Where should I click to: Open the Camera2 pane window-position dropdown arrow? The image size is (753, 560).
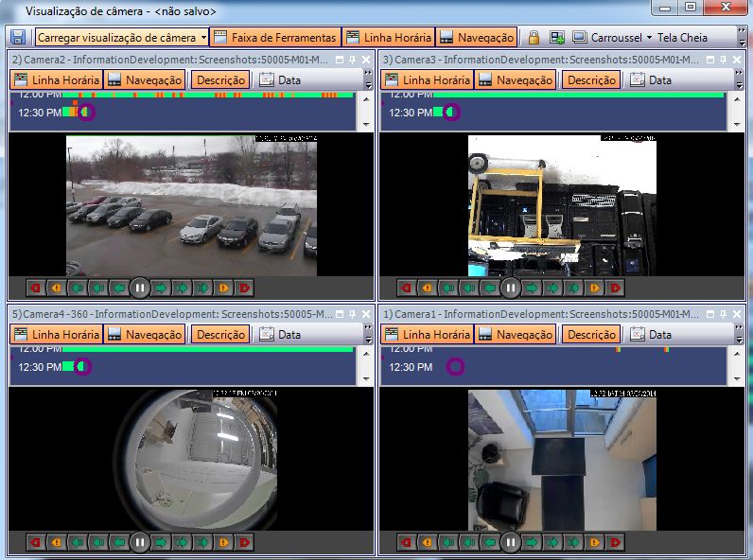tap(339, 60)
